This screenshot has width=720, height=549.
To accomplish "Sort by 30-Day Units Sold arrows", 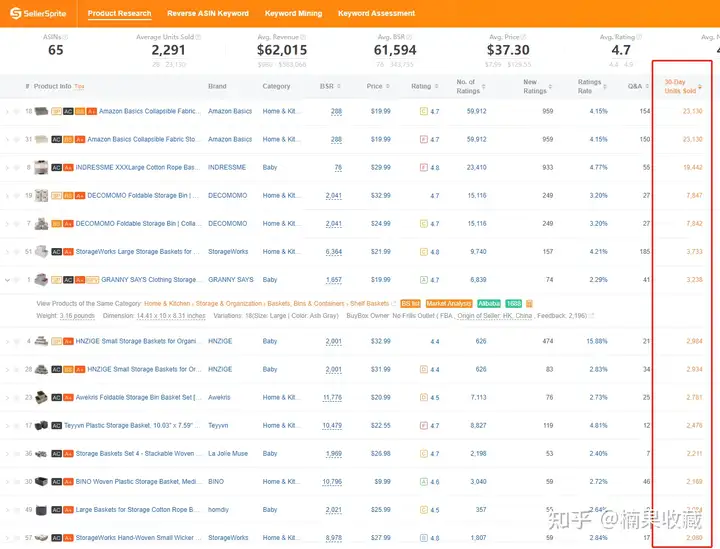I will click(700, 86).
